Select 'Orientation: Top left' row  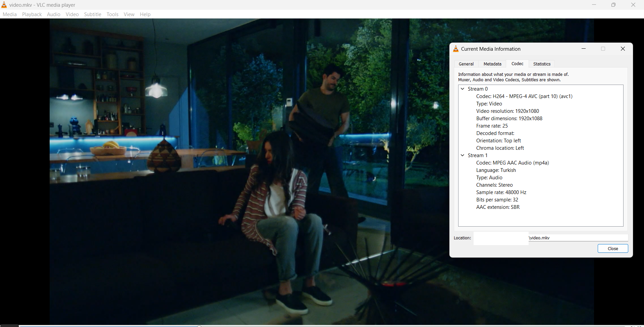pyautogui.click(x=498, y=141)
